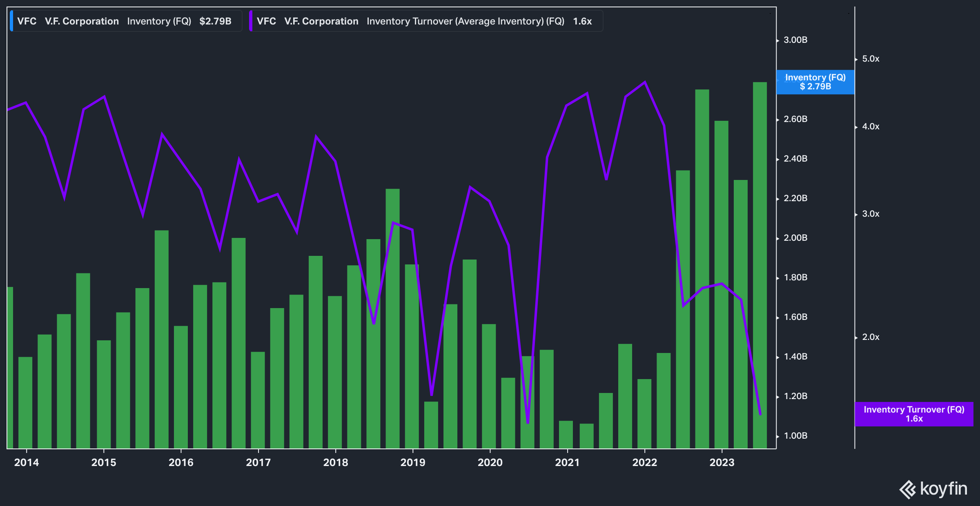Click the purple Inventory Turnover (FQ) 1.6x badge
Screen dimensions: 980x506
[x=913, y=414]
